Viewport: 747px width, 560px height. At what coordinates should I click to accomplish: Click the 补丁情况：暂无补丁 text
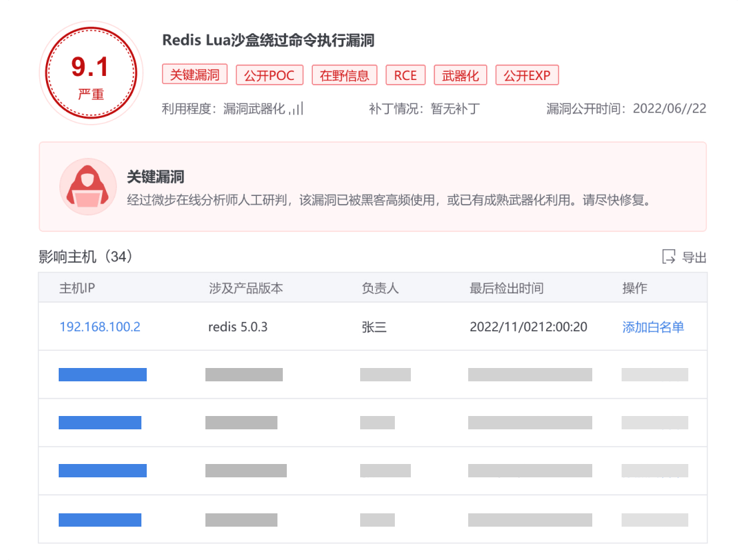click(424, 109)
